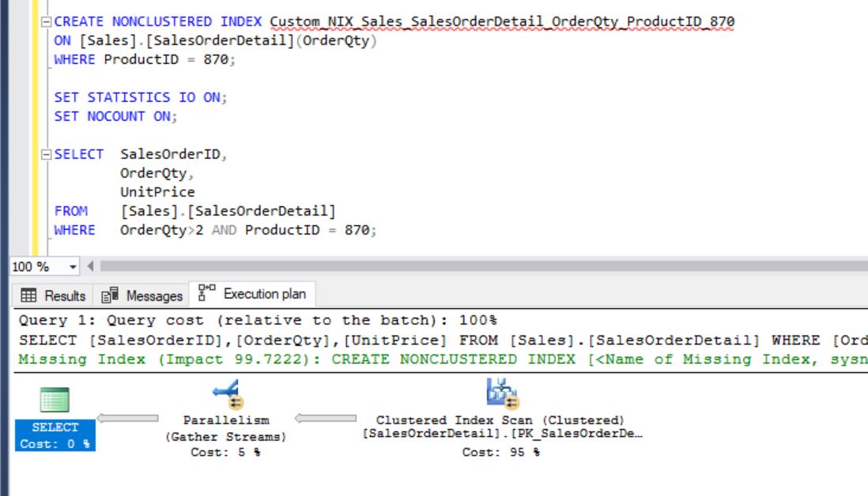The height and width of the screenshot is (496, 868).
Task: Click the Parallelism Gather Streams operator icon
Action: 227,394
